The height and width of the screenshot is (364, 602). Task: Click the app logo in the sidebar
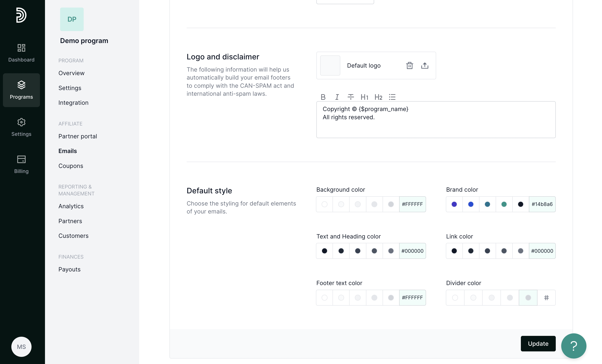point(21,15)
